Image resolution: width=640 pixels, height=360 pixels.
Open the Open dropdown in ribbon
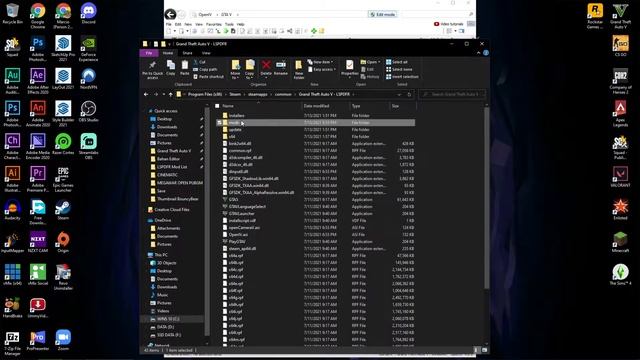click(371, 62)
